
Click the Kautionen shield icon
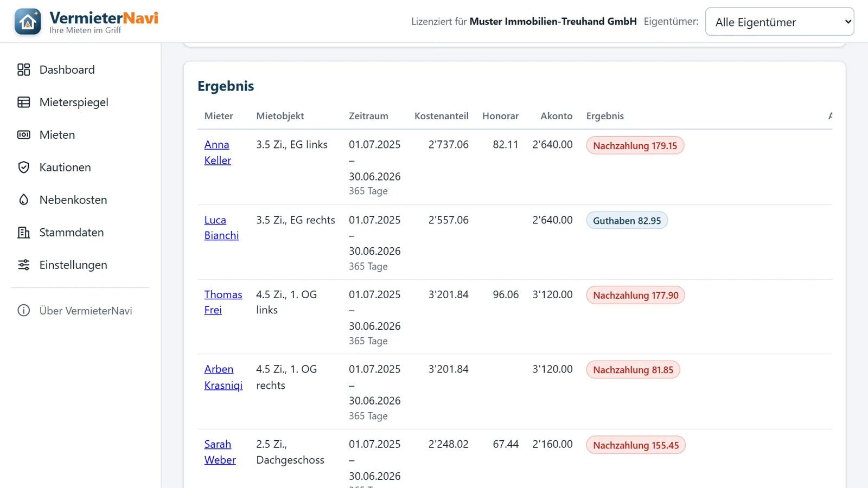(24, 167)
